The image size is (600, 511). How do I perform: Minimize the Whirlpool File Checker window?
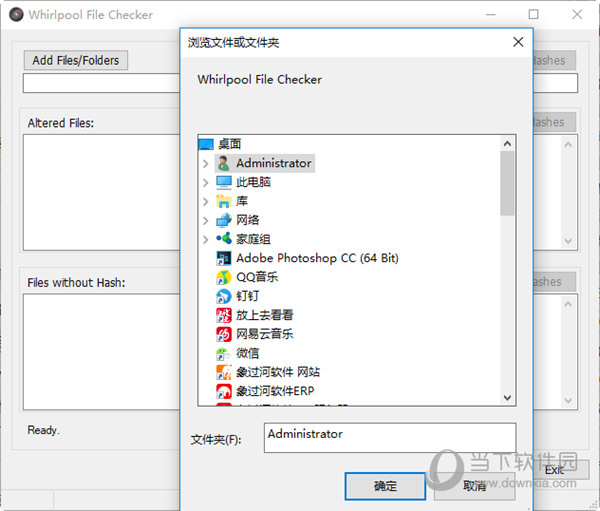(491, 15)
